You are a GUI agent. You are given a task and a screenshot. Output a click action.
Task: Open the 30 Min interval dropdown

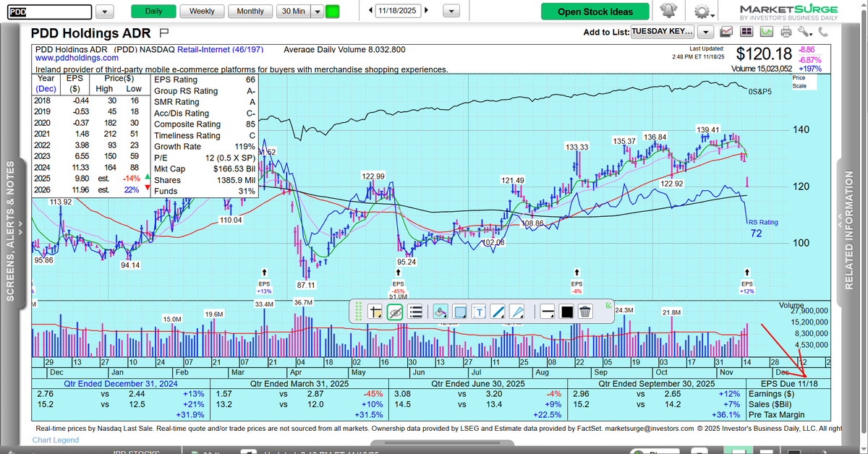coord(317,11)
